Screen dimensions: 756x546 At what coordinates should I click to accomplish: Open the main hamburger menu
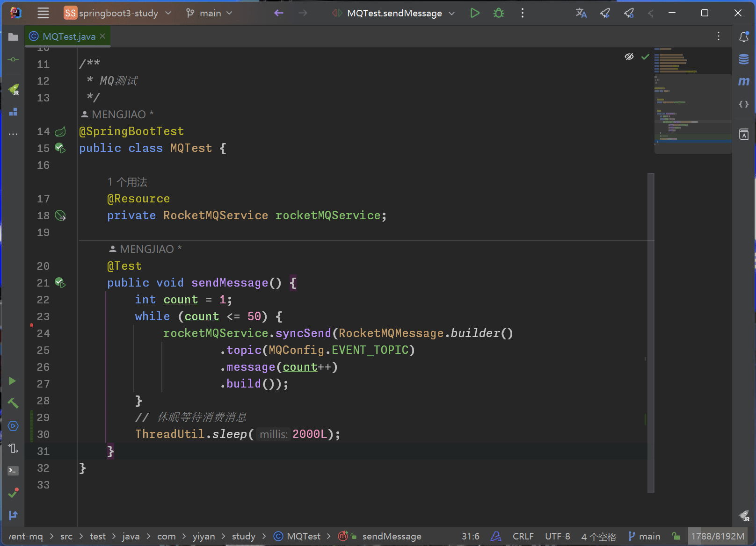tap(43, 13)
